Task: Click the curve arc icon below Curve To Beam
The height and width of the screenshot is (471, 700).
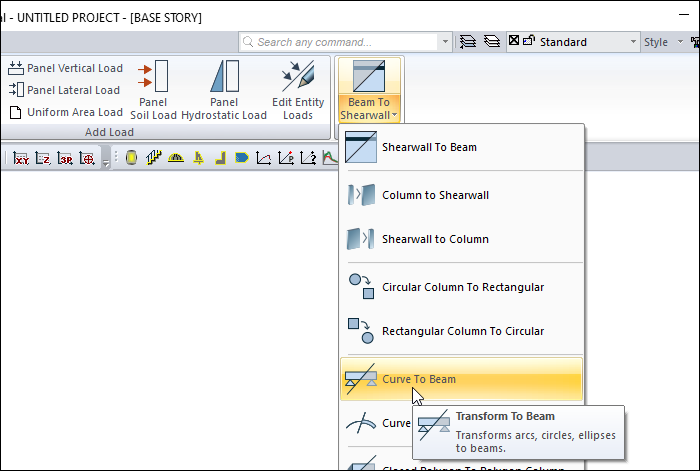Action: (x=361, y=423)
